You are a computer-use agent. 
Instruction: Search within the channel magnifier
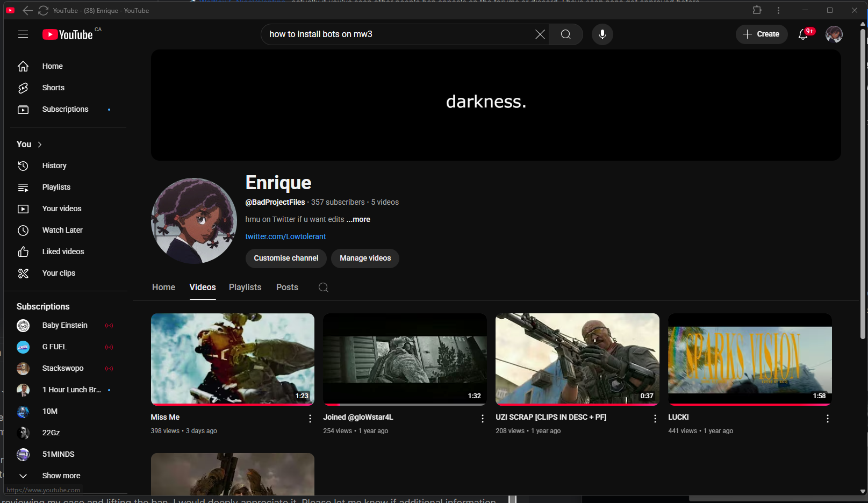(324, 288)
